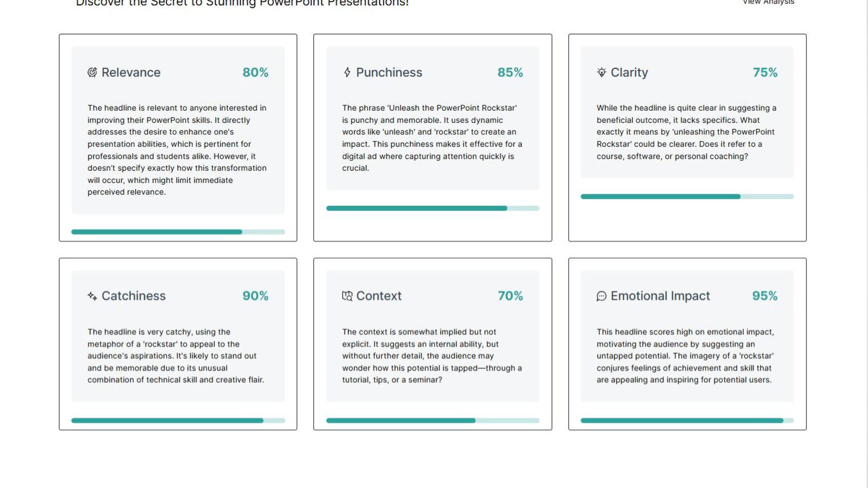
Task: Click the Relevance target icon
Action: pos(92,72)
